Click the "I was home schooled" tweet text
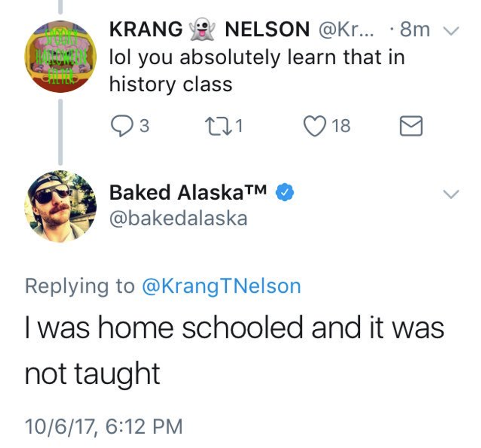The width and height of the screenshot is (481, 448). coord(234,350)
